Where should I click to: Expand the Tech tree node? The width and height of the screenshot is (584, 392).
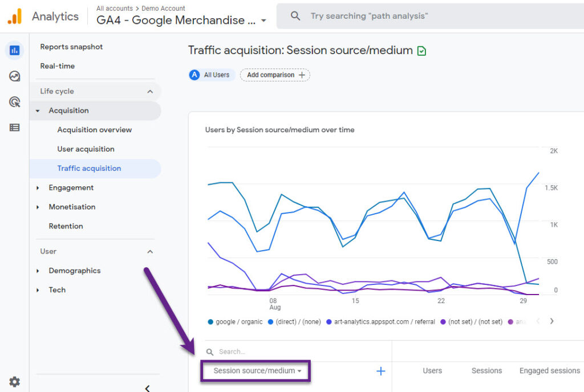[x=38, y=290]
